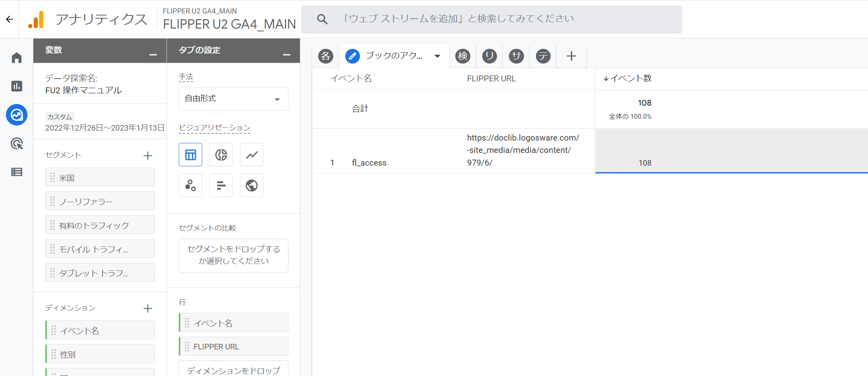Add a new segment with plus
Viewport: 868px width, 376px height.
(x=148, y=156)
